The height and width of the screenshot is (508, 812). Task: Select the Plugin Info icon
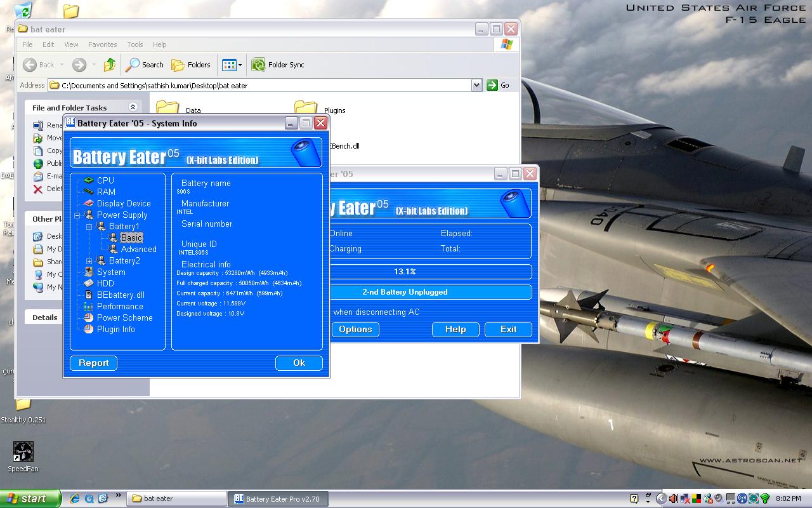point(89,330)
